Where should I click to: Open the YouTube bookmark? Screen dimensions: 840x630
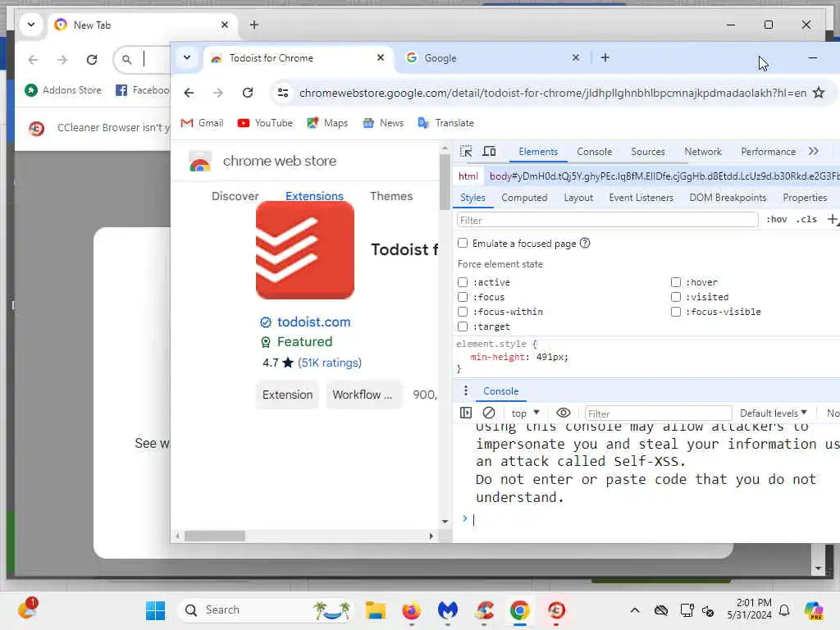(265, 123)
